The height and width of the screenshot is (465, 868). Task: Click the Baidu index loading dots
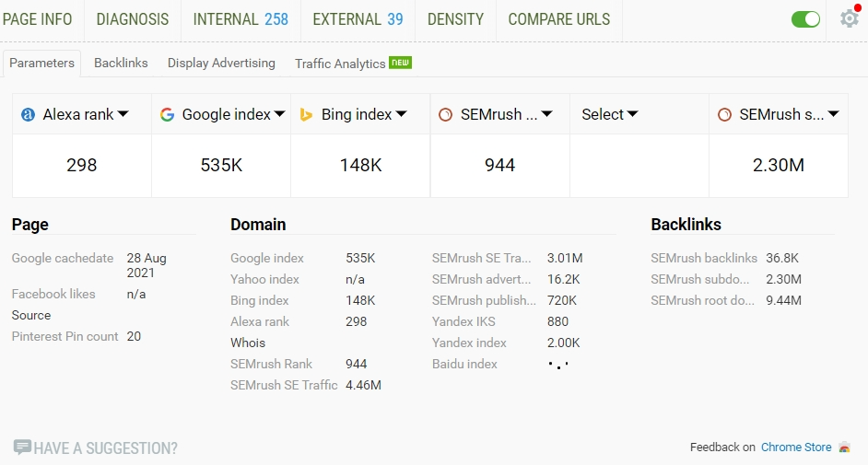coord(558,365)
